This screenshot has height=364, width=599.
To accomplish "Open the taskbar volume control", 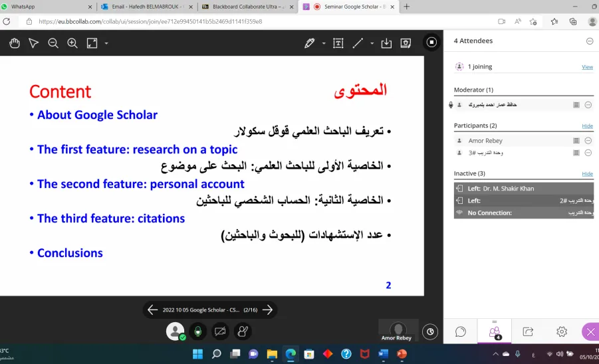I will click(x=560, y=354).
